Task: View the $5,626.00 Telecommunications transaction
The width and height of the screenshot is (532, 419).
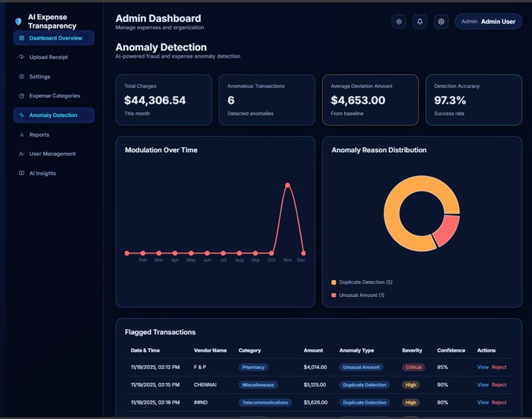Action: pos(483,402)
